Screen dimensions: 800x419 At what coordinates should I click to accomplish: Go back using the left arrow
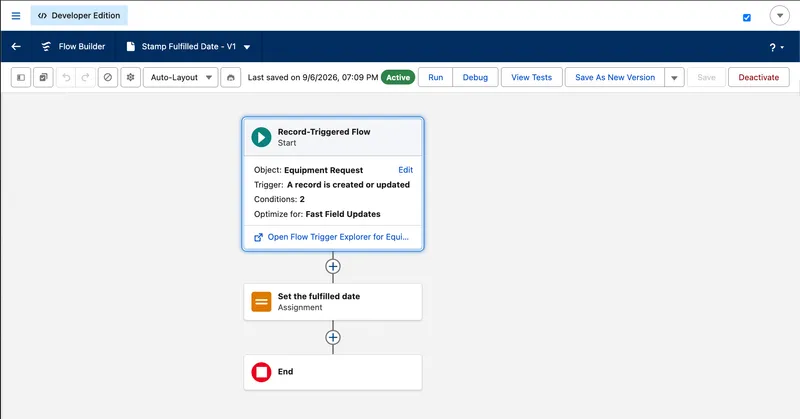16,46
